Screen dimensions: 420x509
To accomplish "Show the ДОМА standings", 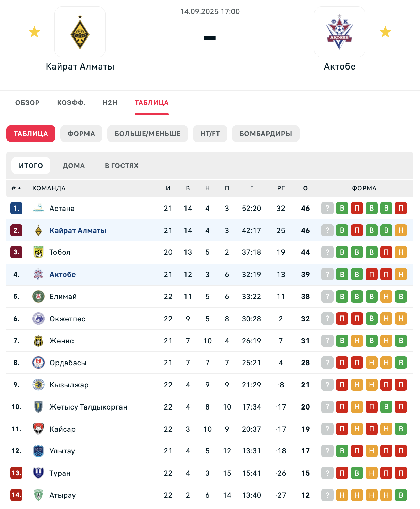I will click(x=74, y=166).
